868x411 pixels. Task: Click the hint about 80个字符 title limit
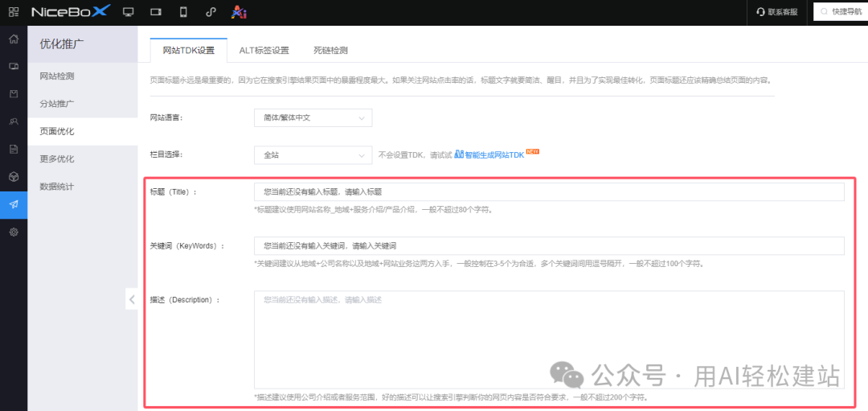[374, 210]
